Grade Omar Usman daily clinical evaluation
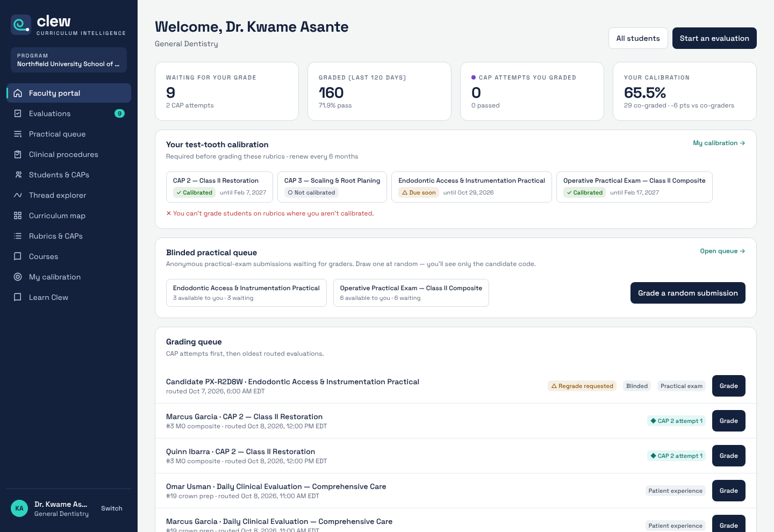774x532 pixels. [x=729, y=491]
